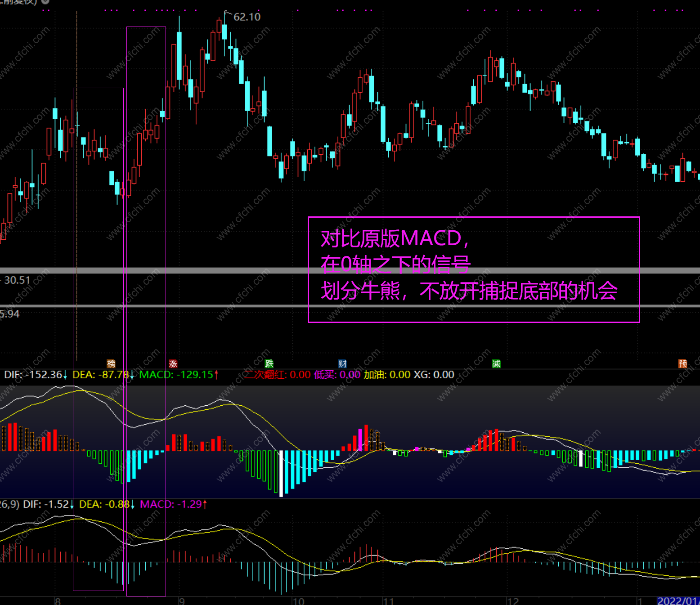Select the 30.51 price level label

click(x=17, y=280)
